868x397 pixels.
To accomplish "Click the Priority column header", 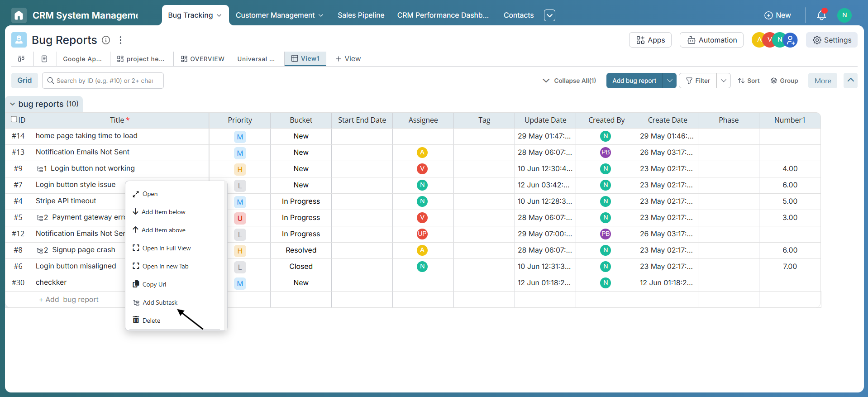I will [x=240, y=120].
